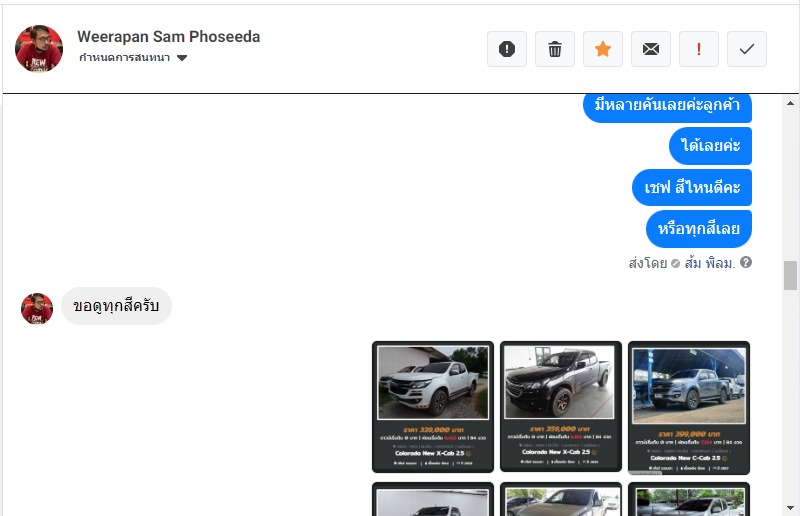Screen dimensions: 800x516
Task: Click the scrollbar down arrow
Action: pos(790,508)
